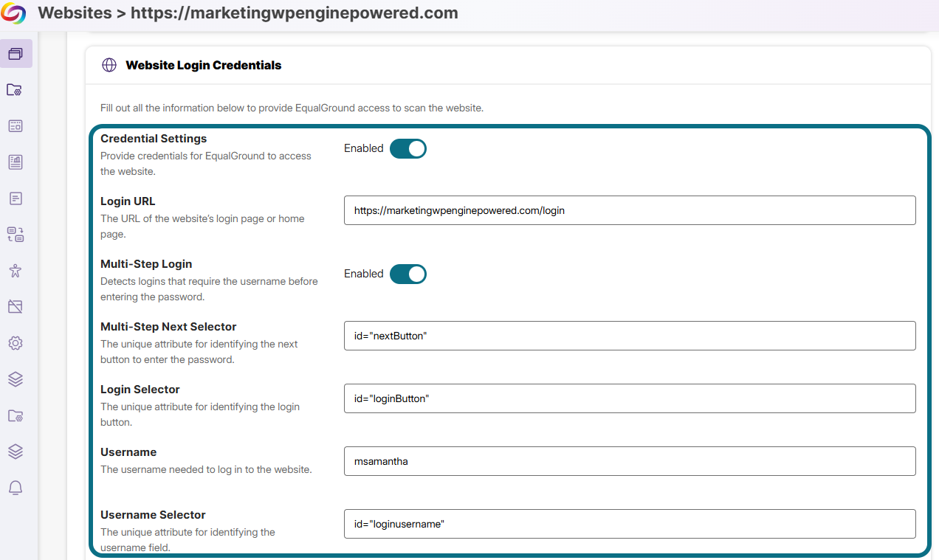This screenshot has width=939, height=560.
Task: Click the "Credential Settings" label
Action: (x=154, y=139)
